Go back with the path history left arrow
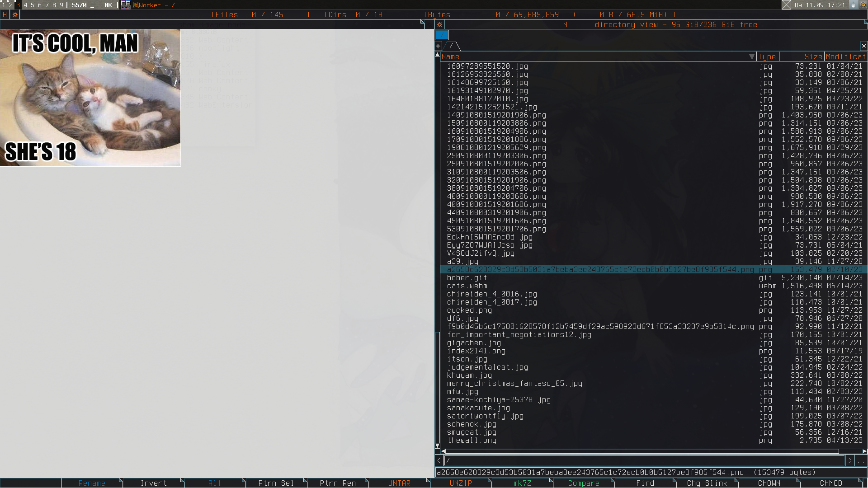This screenshot has height=488, width=868. tap(439, 460)
